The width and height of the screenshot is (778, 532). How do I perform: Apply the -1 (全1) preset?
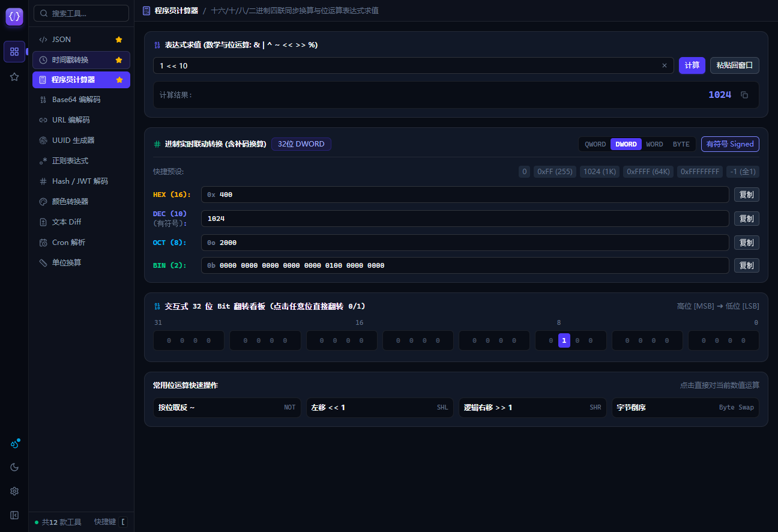pos(743,172)
